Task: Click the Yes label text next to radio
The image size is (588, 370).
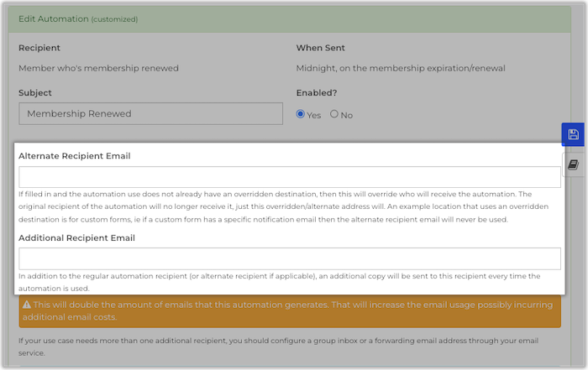Action: point(314,115)
